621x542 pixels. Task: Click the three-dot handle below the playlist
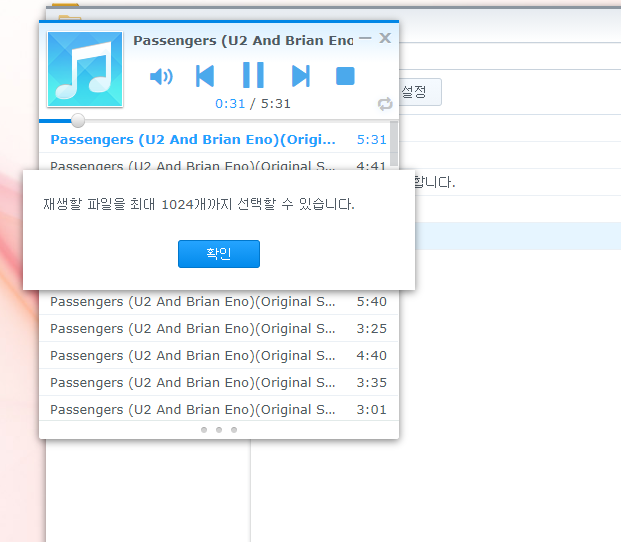pos(219,430)
